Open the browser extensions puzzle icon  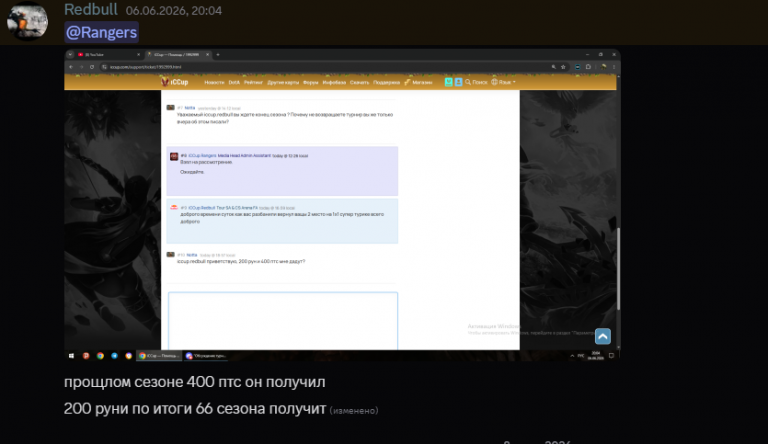coord(588,67)
